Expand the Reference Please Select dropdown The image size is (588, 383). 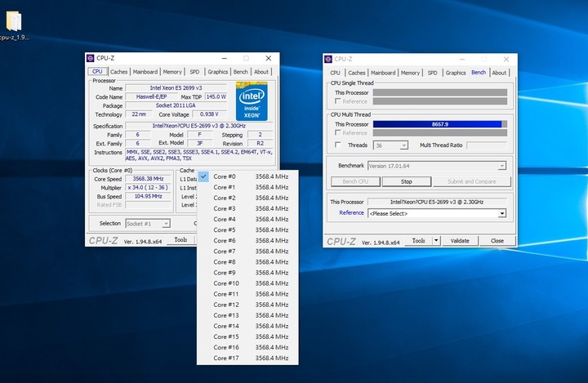click(x=437, y=213)
